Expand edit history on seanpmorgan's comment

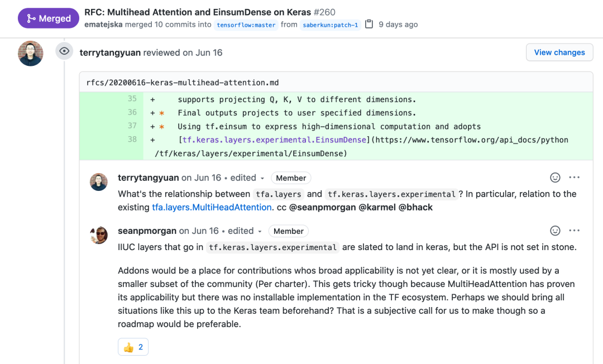tap(245, 231)
